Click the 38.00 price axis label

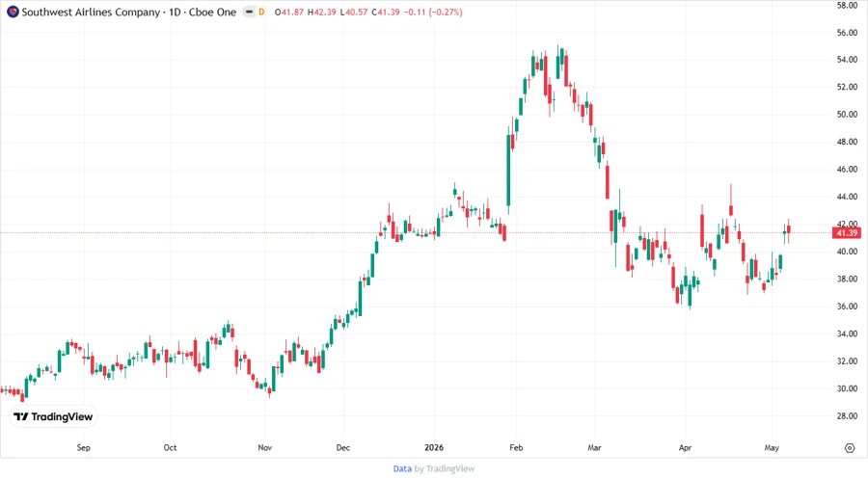(x=847, y=279)
